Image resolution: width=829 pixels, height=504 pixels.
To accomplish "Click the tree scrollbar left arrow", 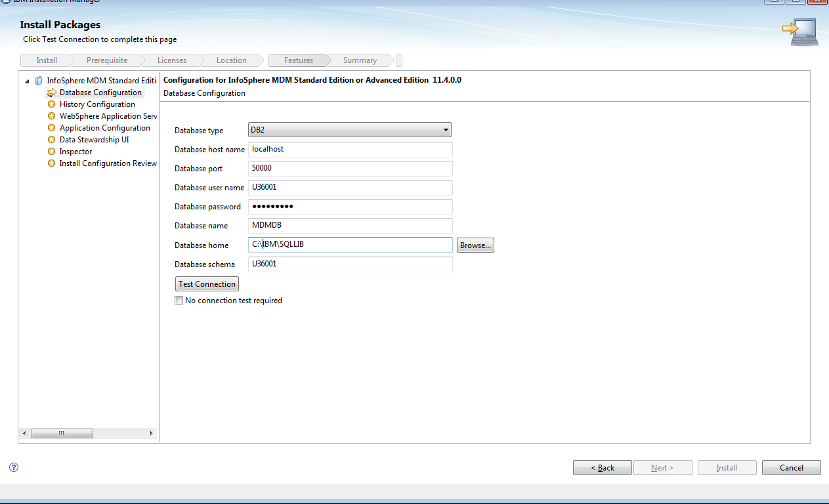I will (24, 434).
